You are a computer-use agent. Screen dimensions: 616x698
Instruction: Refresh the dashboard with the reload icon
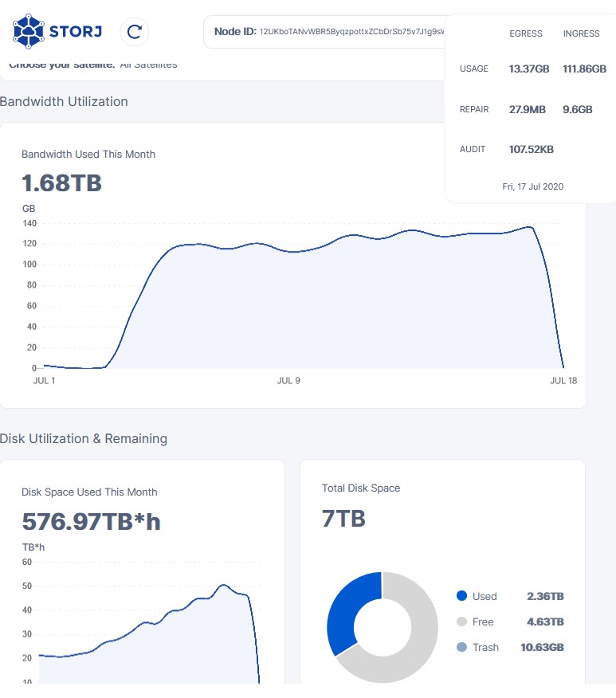135,32
